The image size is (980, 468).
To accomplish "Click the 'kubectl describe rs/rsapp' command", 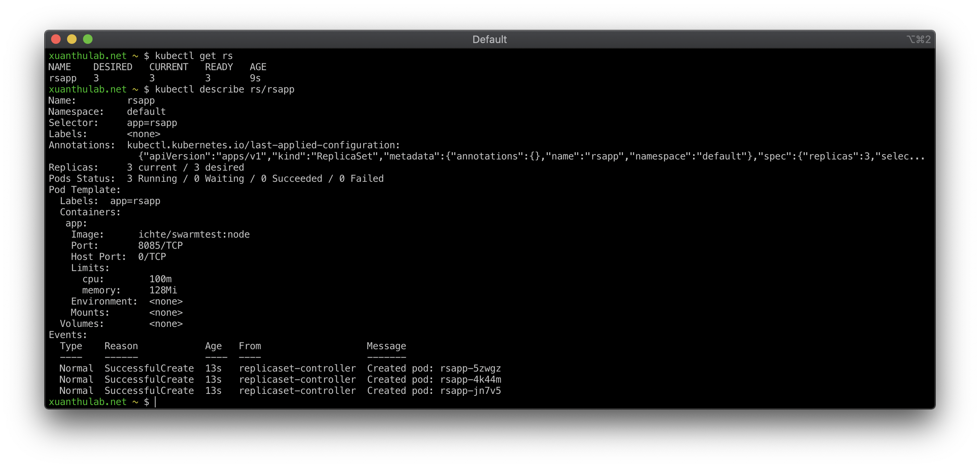I will (224, 89).
